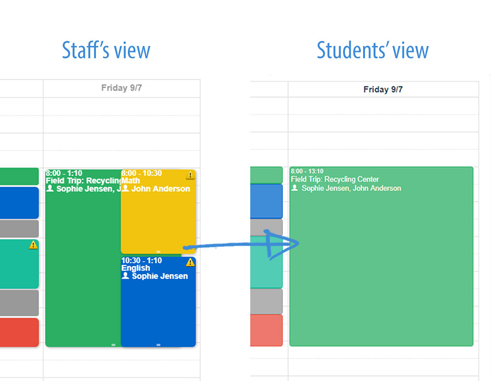Click the Staff's view heading
The image size is (500, 381).
coord(106,50)
